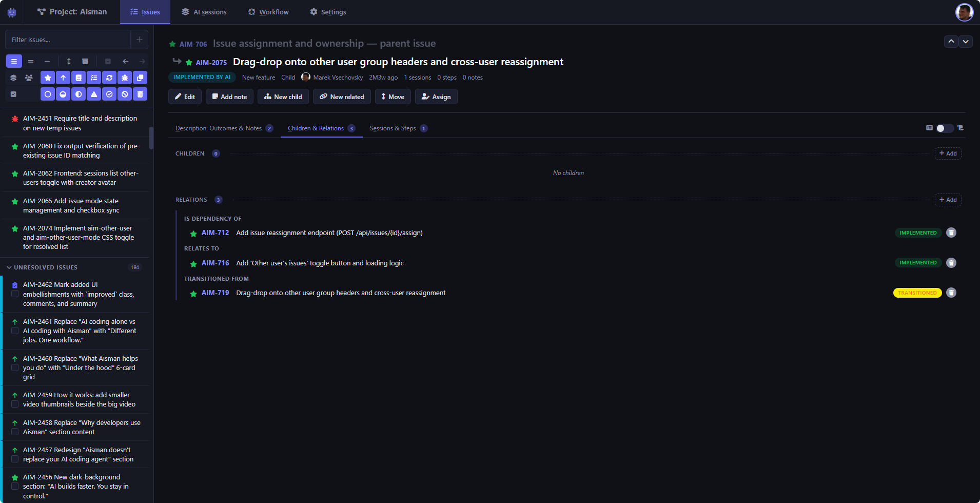The height and width of the screenshot is (503, 980).
Task: Click the New related button
Action: [342, 96]
